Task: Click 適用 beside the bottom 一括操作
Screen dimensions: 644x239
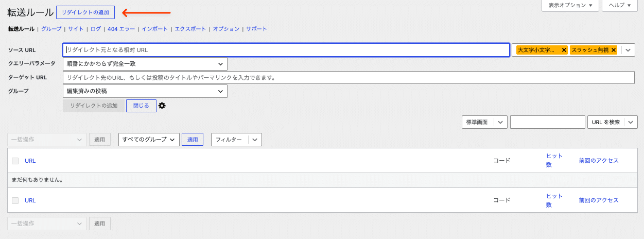Action: 100,224
